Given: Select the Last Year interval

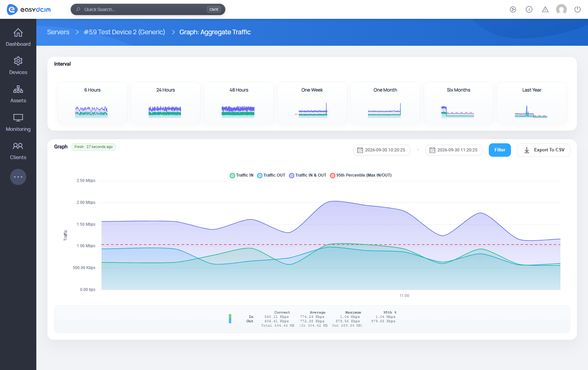Looking at the screenshot, I should tap(532, 103).
